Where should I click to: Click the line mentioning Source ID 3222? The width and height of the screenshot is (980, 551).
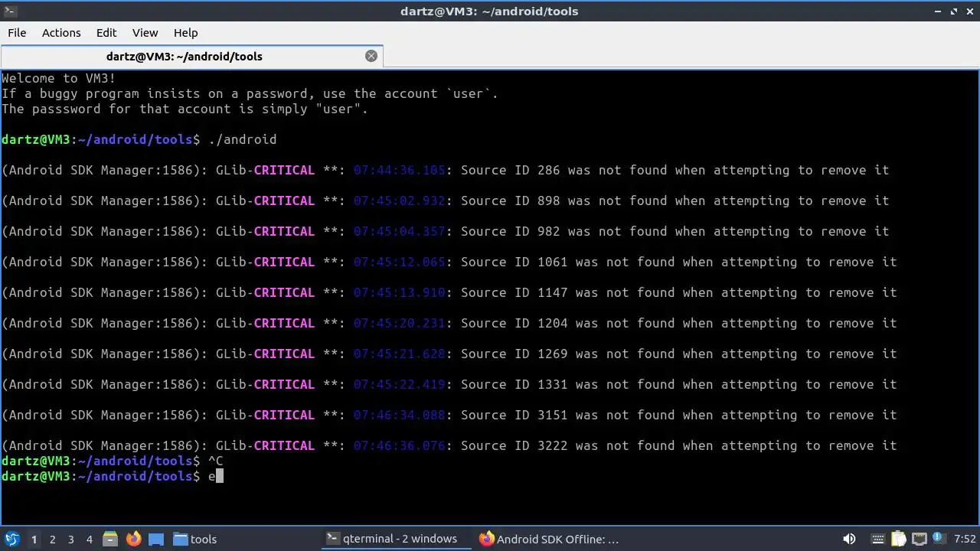[x=449, y=445]
